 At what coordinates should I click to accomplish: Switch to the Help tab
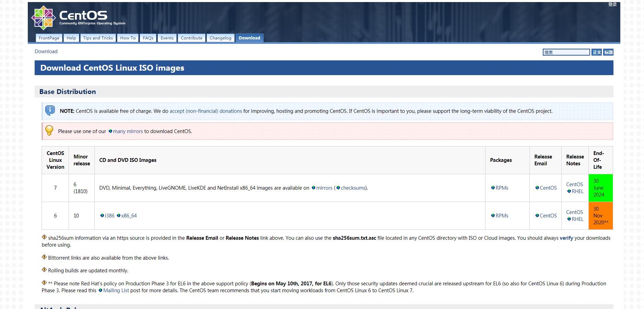[x=71, y=38]
